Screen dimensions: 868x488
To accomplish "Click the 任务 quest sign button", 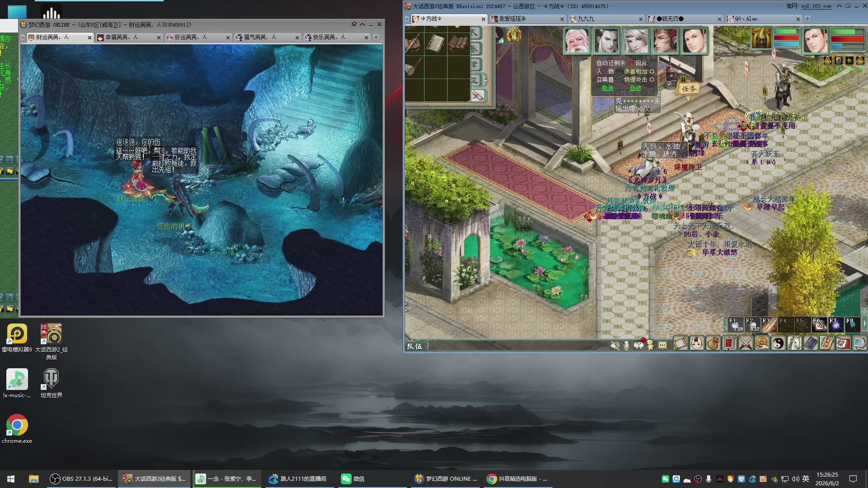I will [688, 89].
